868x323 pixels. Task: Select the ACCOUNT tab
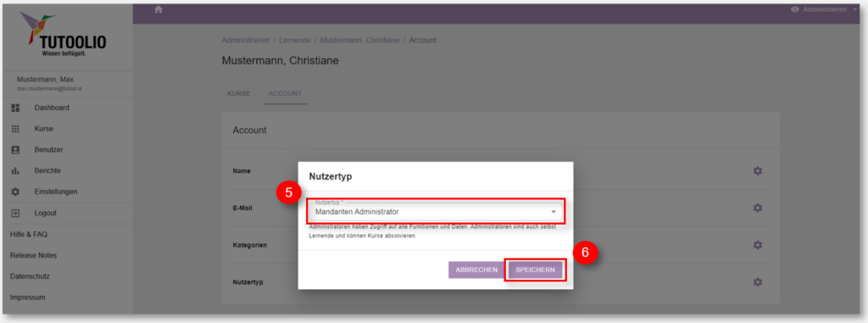point(285,93)
